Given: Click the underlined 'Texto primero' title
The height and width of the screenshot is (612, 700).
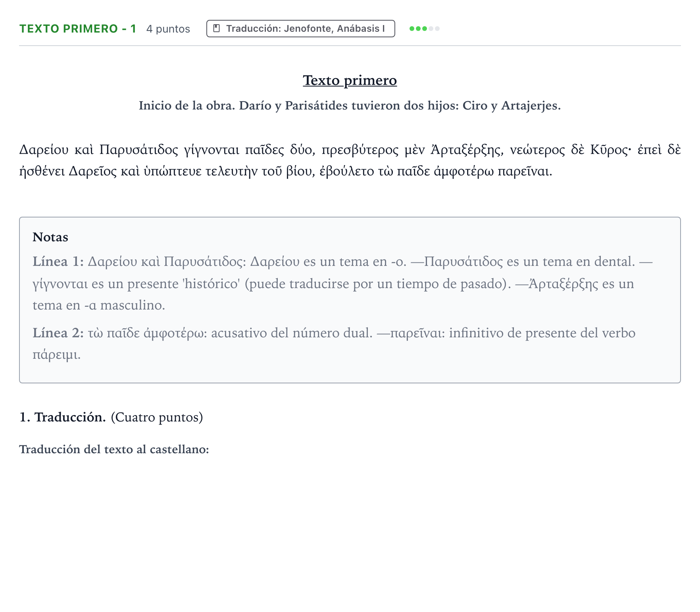Looking at the screenshot, I should pyautogui.click(x=350, y=80).
